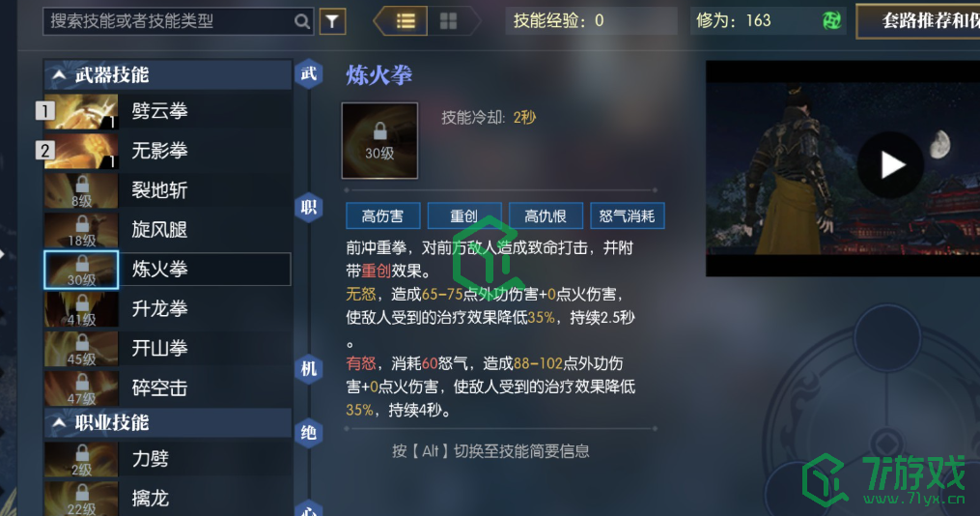This screenshot has height=516, width=980.
Task: Choose 升龙拳 in the skill list
Action: [x=167, y=309]
